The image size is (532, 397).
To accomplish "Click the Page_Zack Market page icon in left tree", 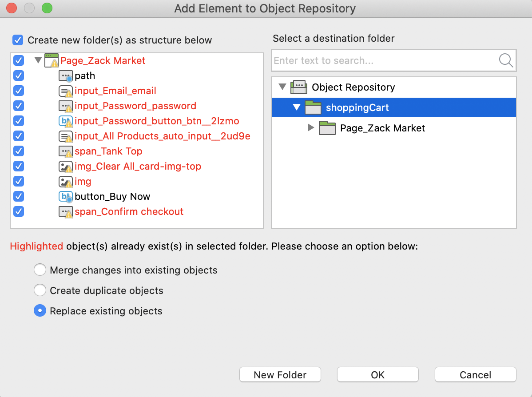I will [52, 60].
